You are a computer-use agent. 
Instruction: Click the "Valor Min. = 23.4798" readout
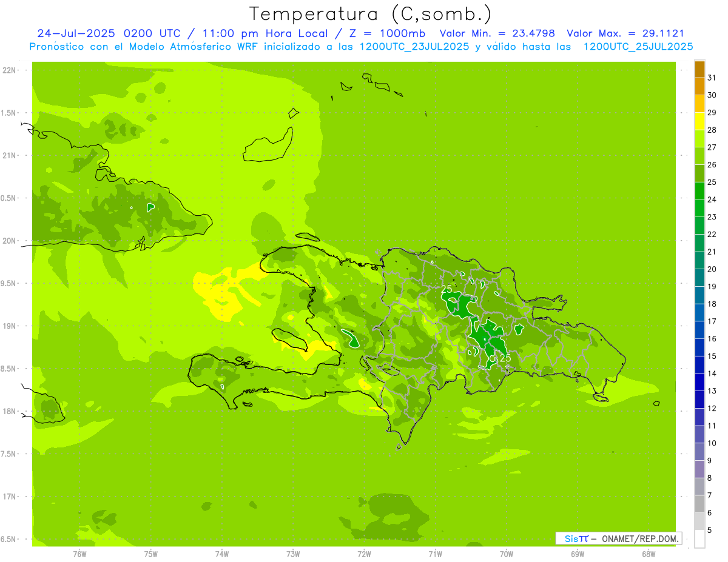click(497, 33)
